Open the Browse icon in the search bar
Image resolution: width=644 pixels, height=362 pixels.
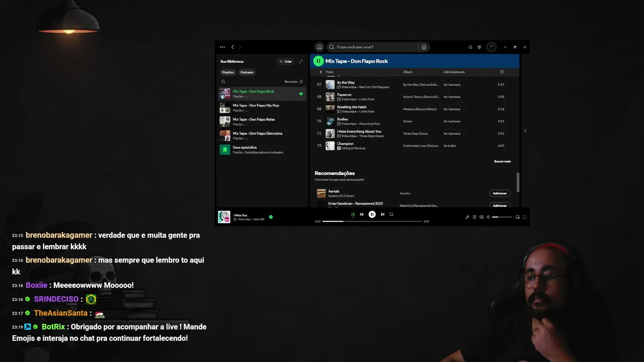[424, 47]
